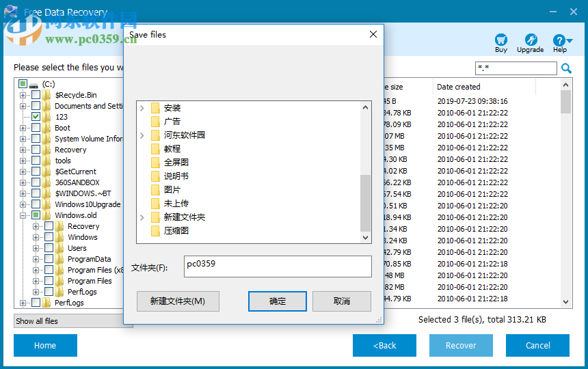This screenshot has width=588, height=369.
Task: Create new folder with 新建文件夹(M)
Action: [x=178, y=301]
